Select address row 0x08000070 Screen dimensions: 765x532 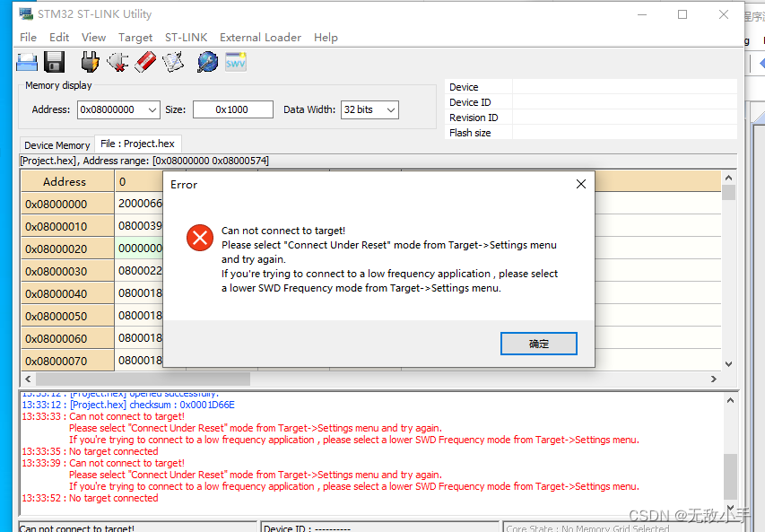67,361
